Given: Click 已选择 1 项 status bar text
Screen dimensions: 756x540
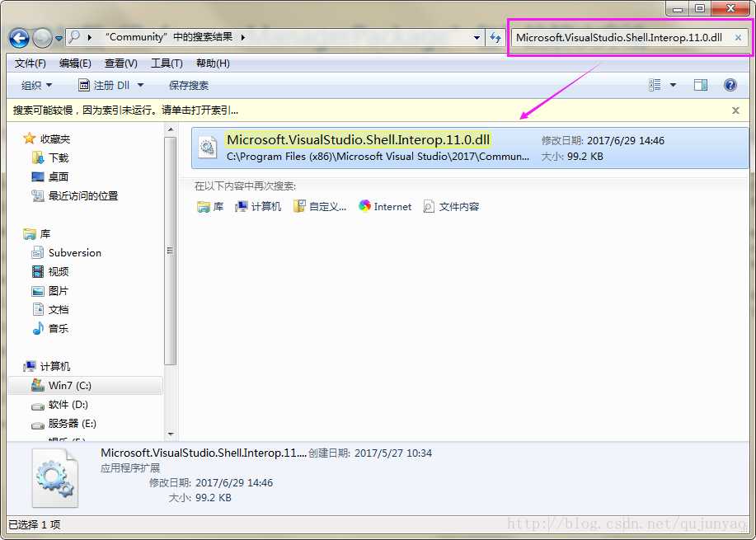Looking at the screenshot, I should 35,524.
